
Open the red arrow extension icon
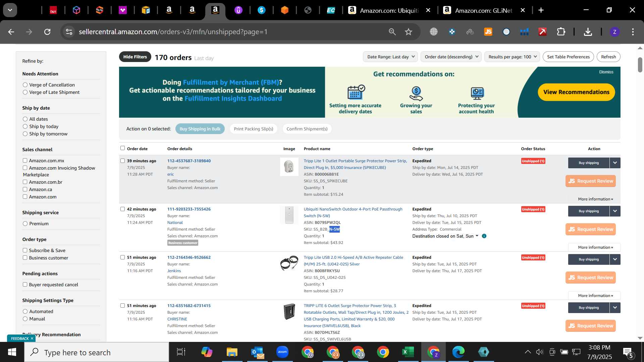[542, 32]
